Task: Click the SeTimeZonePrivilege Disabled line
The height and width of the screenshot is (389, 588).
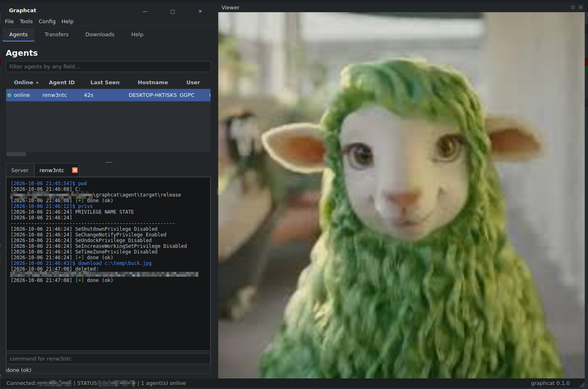Action: pyautogui.click(x=84, y=252)
